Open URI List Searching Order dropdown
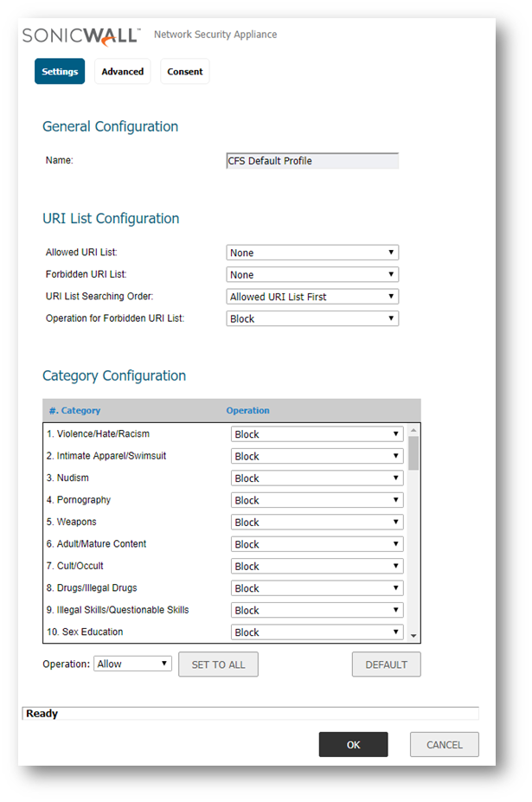The height and width of the screenshot is (802, 532). click(x=311, y=297)
